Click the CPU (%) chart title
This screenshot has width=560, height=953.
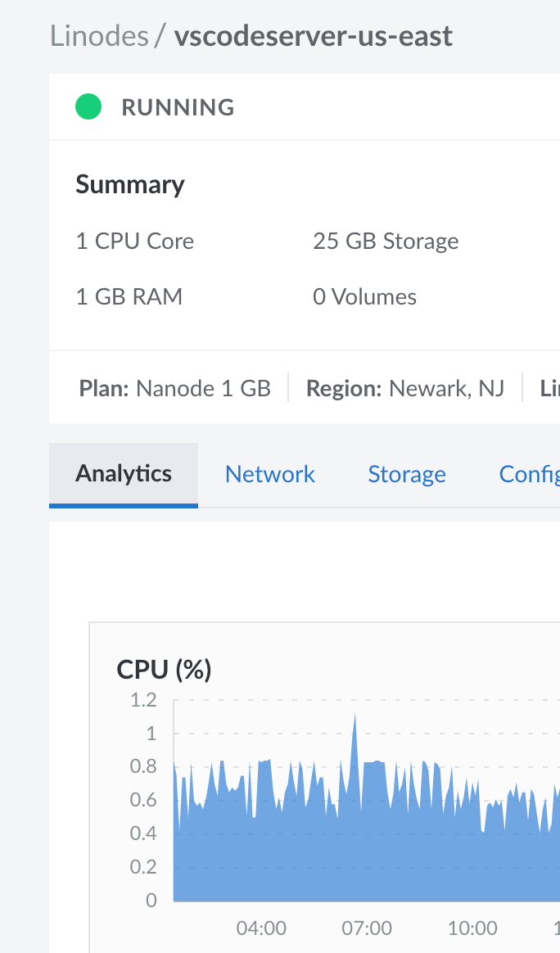point(165,670)
